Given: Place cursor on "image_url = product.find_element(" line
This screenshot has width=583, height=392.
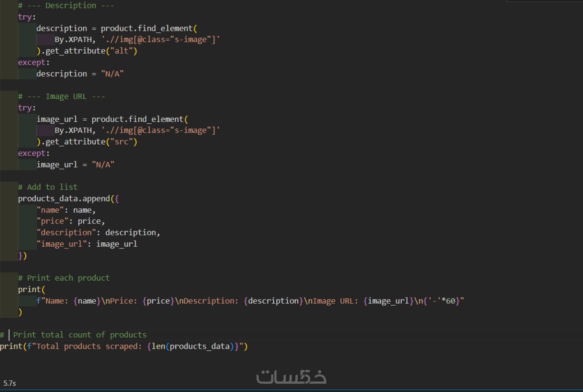Looking at the screenshot, I should 112,119.
